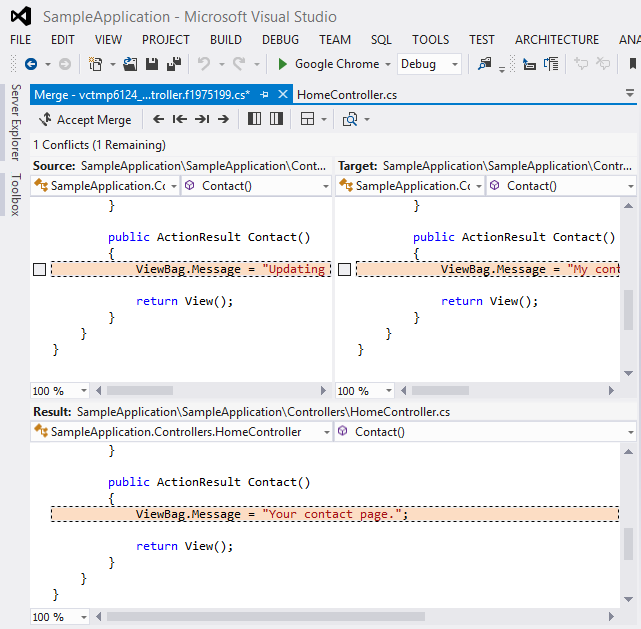Click Source pane horizontal scrollbar thumb
The height and width of the screenshot is (629, 641).
click(x=140, y=391)
